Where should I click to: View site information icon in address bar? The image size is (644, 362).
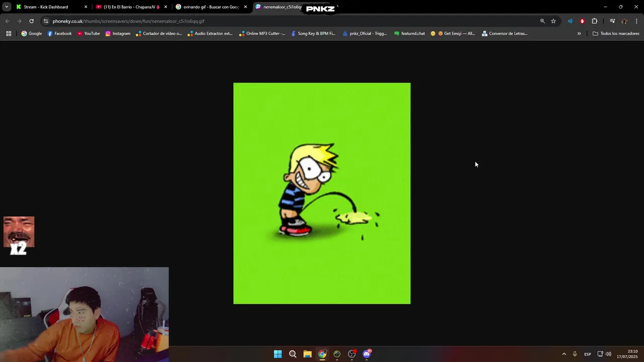(46, 21)
